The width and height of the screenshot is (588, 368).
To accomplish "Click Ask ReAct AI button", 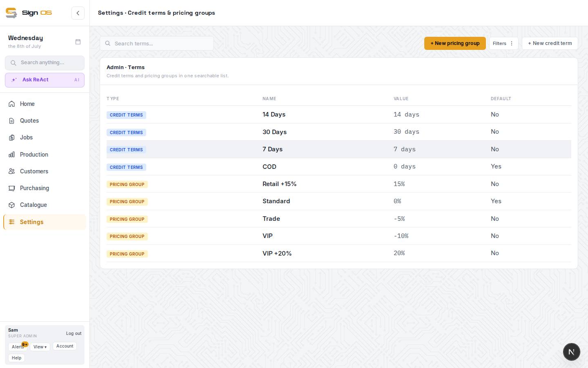I will pos(45,80).
